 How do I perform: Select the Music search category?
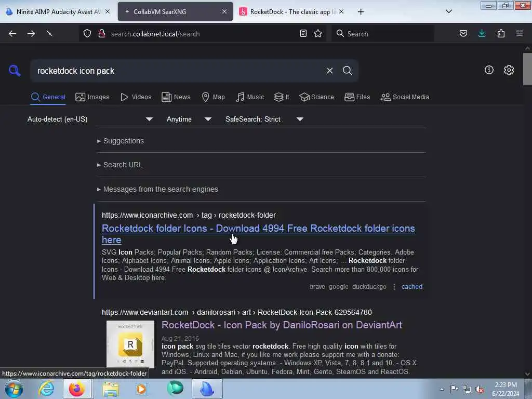point(250,97)
